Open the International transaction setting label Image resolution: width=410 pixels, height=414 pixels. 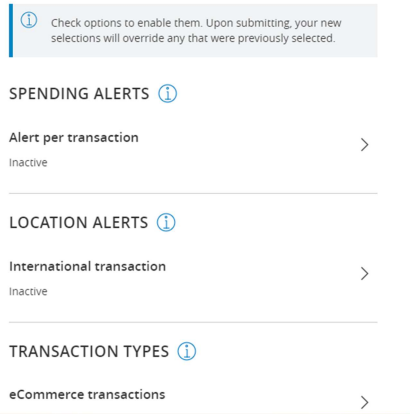[87, 266]
